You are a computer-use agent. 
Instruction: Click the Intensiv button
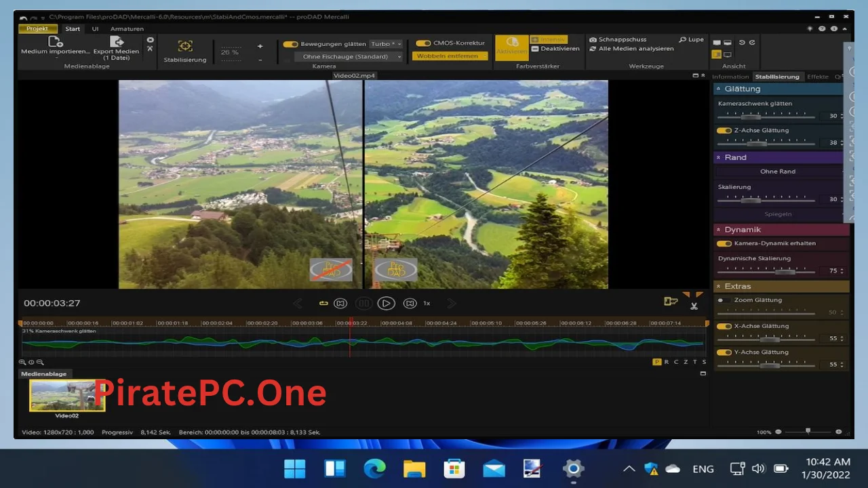pyautogui.click(x=548, y=40)
